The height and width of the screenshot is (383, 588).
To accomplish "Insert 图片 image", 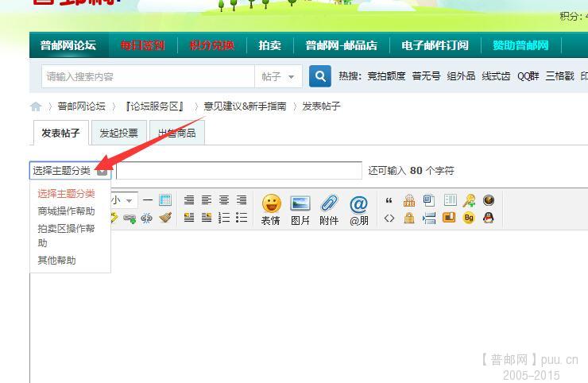I will pos(300,210).
